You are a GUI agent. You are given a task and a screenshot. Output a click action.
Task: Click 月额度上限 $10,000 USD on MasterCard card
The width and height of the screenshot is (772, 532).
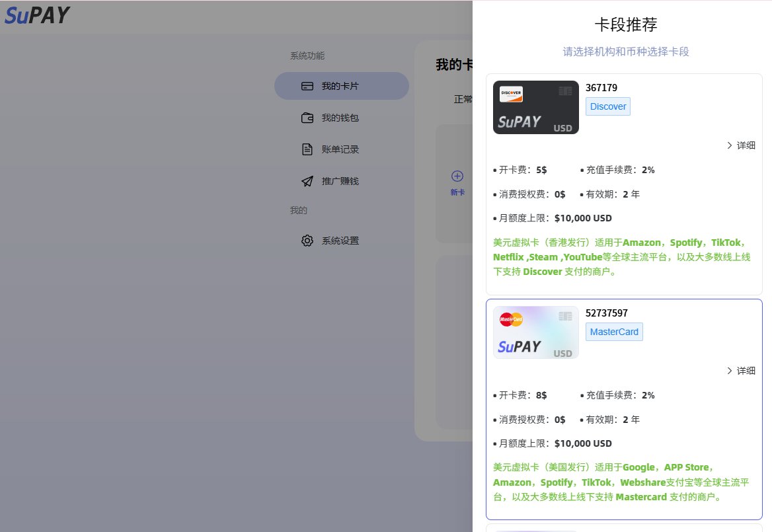click(x=553, y=443)
